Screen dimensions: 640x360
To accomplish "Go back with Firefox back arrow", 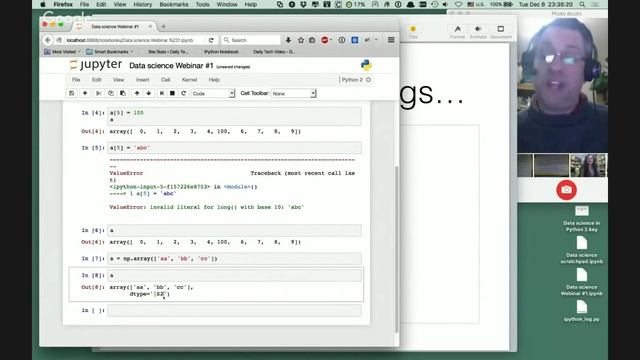I will tap(48, 40).
